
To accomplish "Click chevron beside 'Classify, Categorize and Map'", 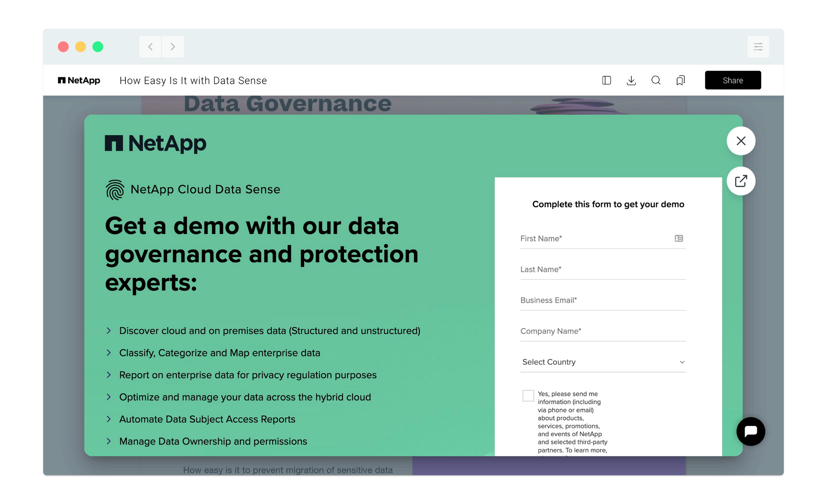I will 109,353.
